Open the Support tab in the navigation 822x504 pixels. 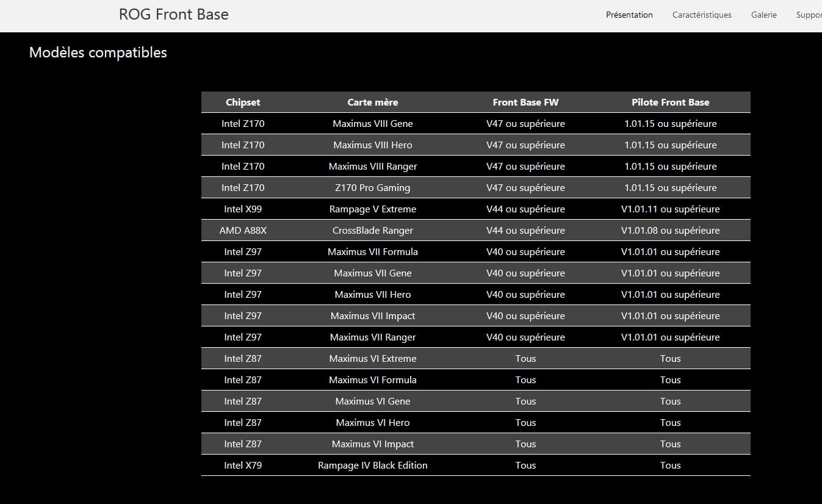tap(809, 15)
